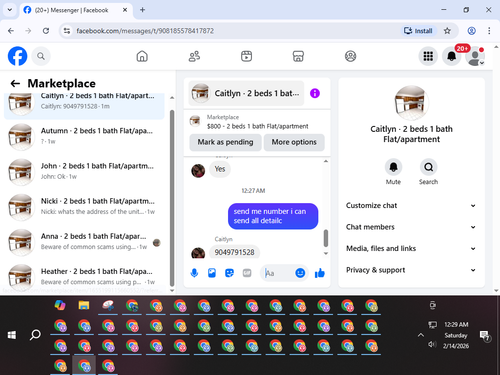500x375 pixels.
Task: Show hidden system tray icons chevron
Action: (421, 335)
